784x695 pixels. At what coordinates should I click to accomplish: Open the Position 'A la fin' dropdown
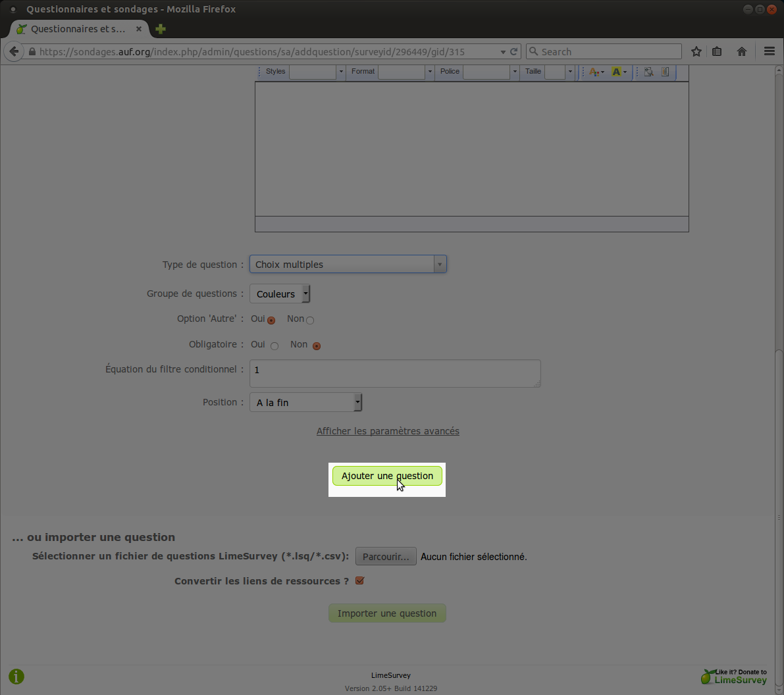[x=306, y=403]
